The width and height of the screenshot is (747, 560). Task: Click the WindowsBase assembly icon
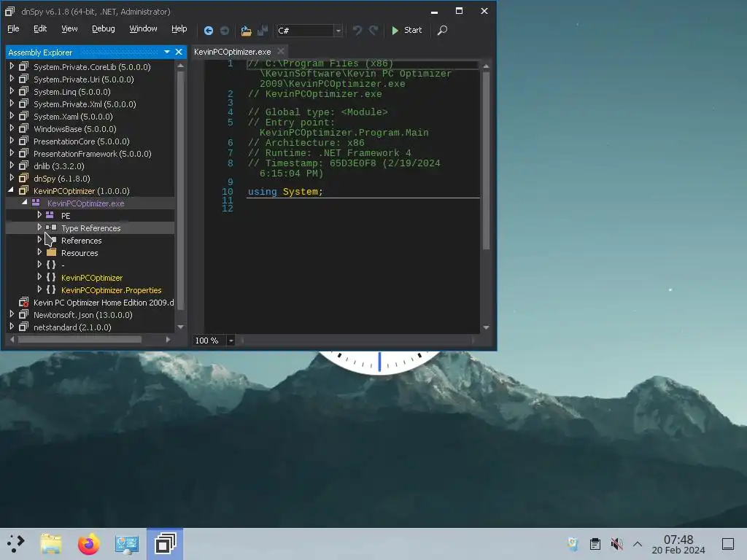[23, 128]
